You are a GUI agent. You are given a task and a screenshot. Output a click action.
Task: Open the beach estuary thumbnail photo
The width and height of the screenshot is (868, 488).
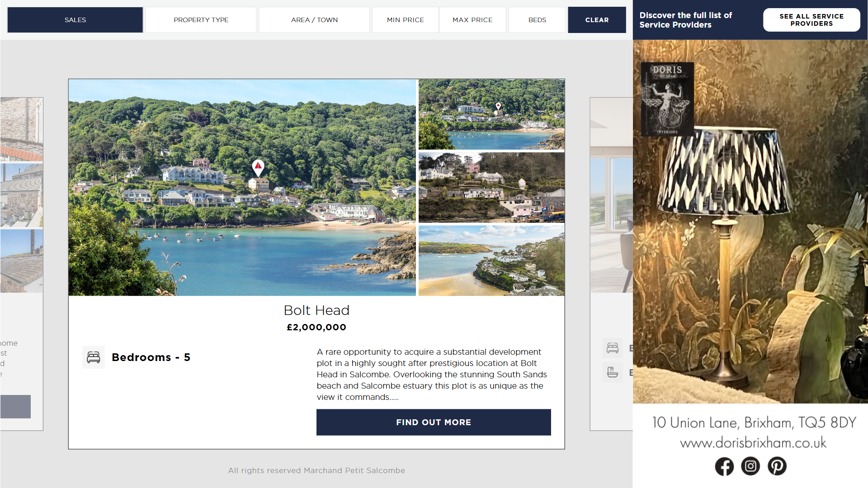coord(491,261)
